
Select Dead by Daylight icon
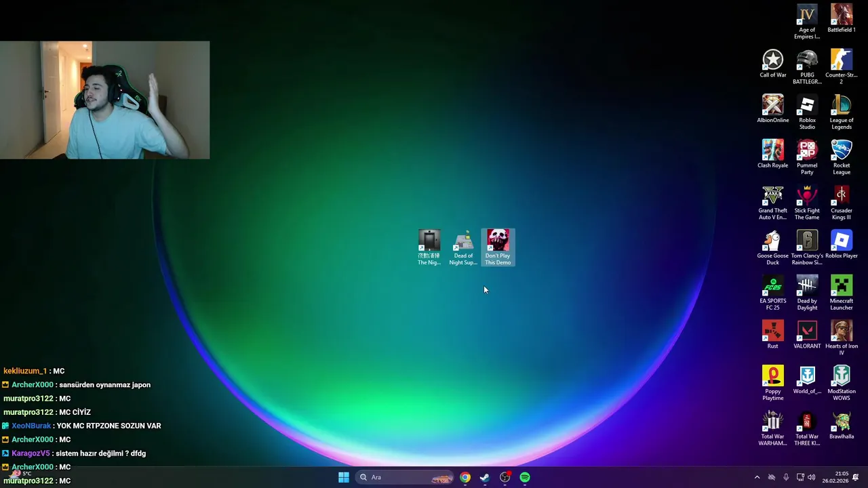pos(807,293)
